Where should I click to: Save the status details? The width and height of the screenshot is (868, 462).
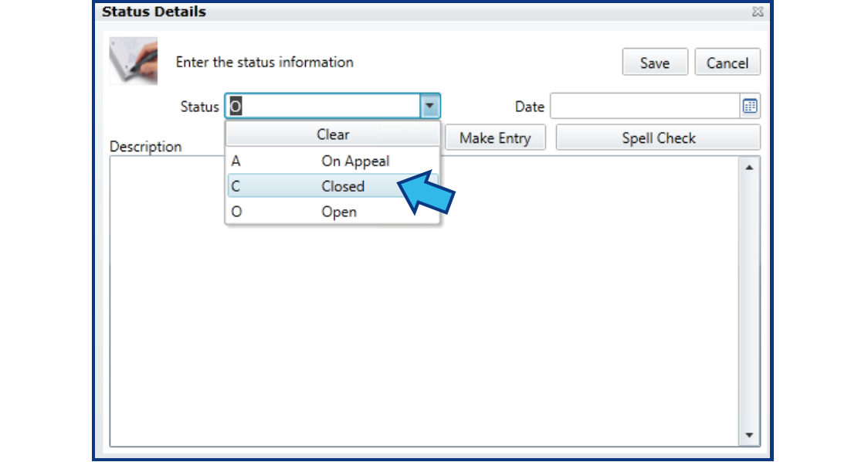(x=655, y=62)
